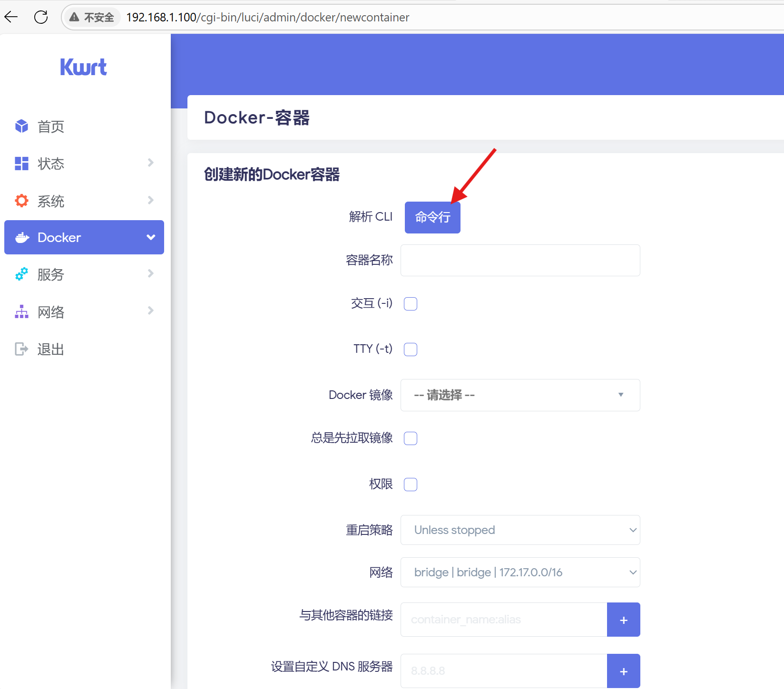Open the 网络 bridge dropdown
Viewport: 784px width, 689px height.
520,573
